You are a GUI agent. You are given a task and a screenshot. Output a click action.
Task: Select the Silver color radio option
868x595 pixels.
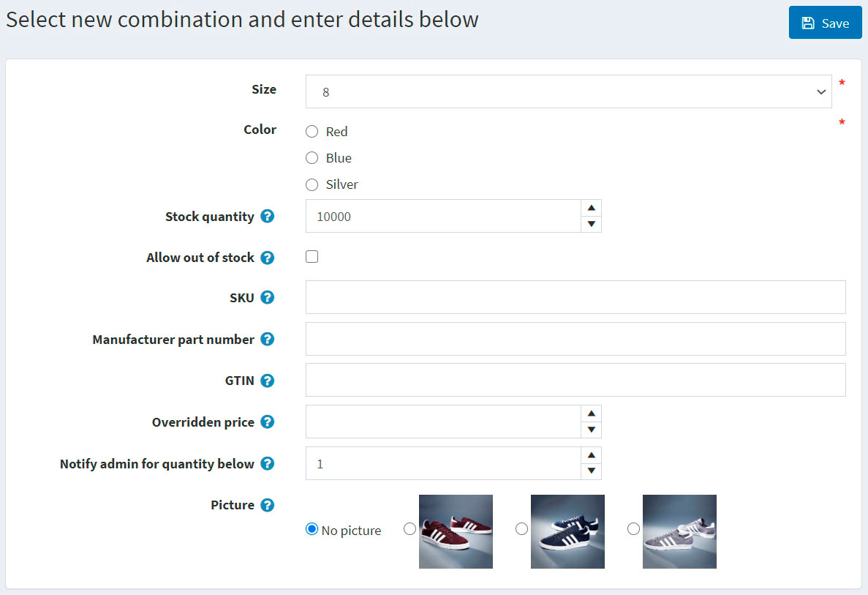[312, 184]
